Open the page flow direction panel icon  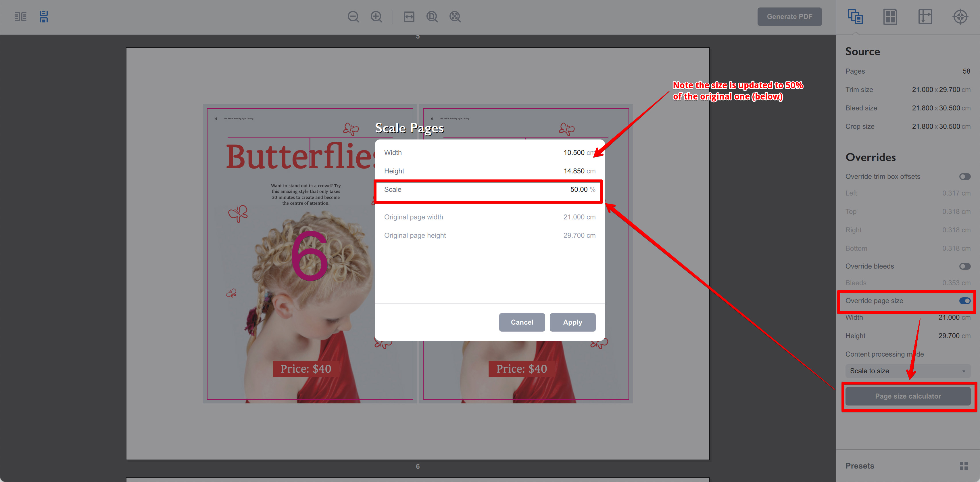tap(925, 17)
